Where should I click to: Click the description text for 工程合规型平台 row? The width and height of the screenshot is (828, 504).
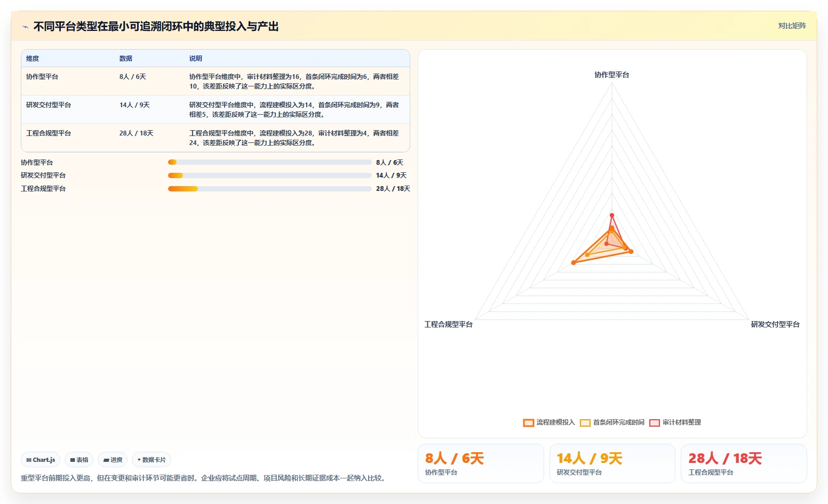tap(294, 138)
